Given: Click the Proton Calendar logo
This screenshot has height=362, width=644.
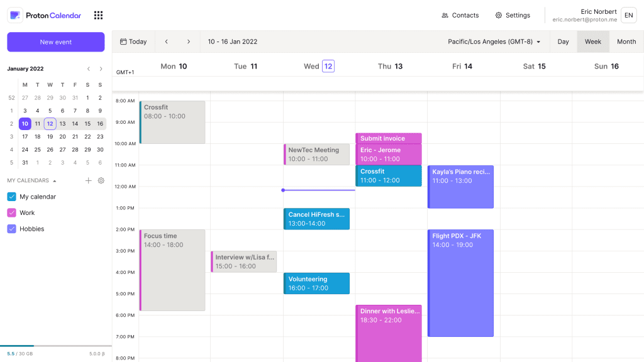Looking at the screenshot, I should [x=45, y=15].
